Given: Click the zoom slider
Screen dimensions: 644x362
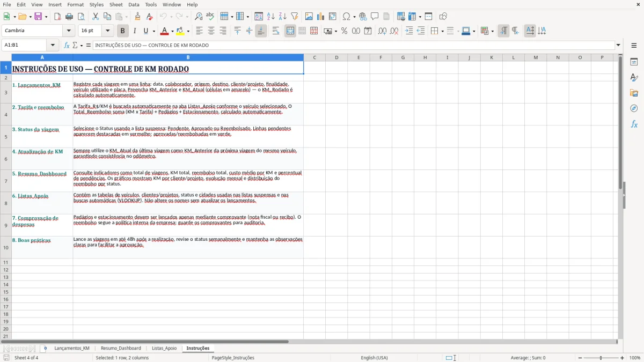Looking at the screenshot, I should pos(601,358).
